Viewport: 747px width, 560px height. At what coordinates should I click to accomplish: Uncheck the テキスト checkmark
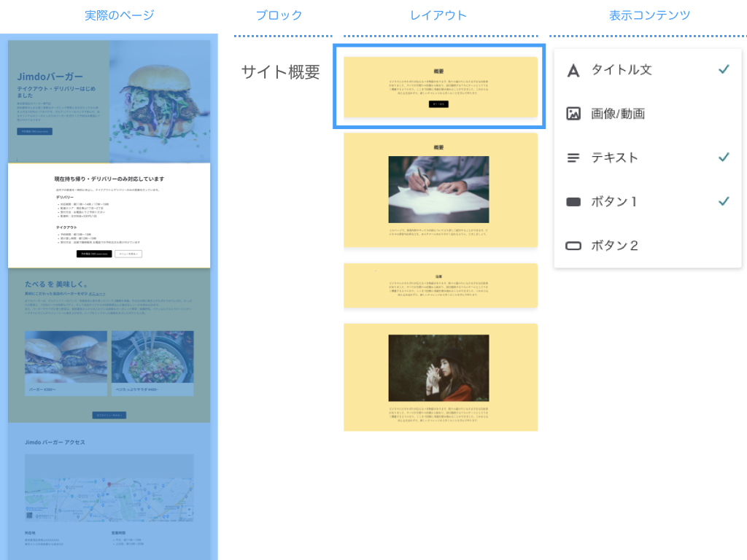(724, 157)
